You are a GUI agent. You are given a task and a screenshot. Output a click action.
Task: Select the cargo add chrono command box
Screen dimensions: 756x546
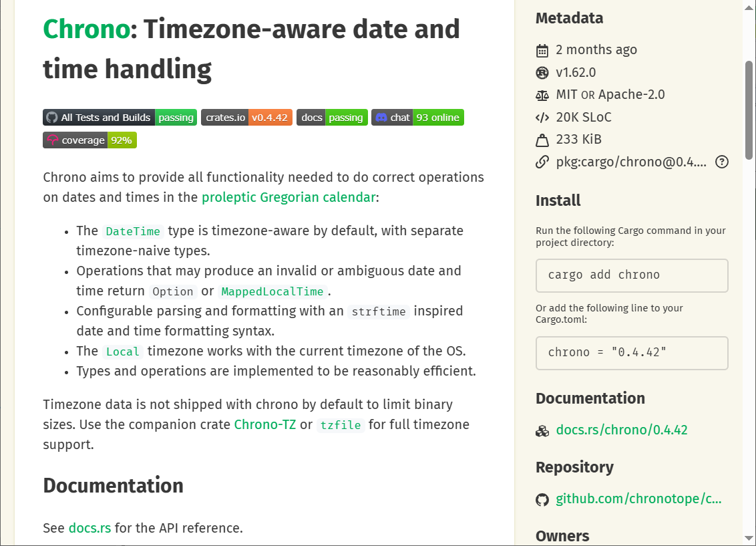click(x=631, y=275)
